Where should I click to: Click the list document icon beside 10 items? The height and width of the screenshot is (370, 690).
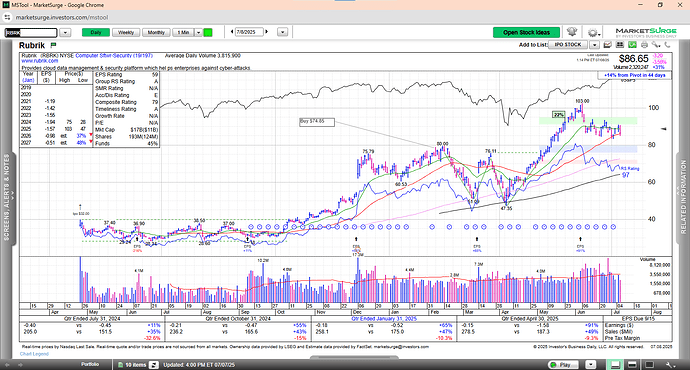tap(121, 365)
